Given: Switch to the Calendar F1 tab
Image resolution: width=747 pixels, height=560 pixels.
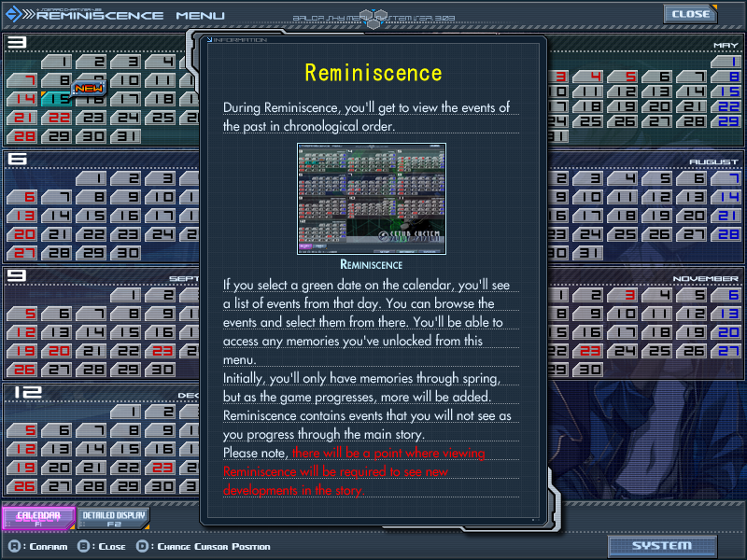Looking at the screenshot, I should [x=38, y=518].
